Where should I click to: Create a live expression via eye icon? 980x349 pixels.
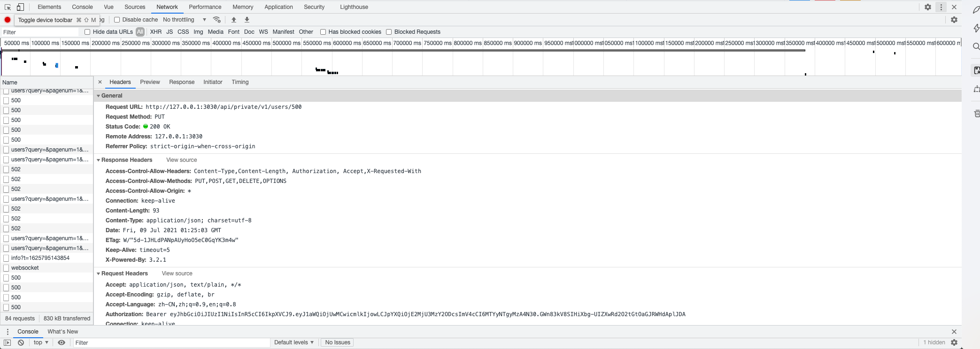coord(62,343)
